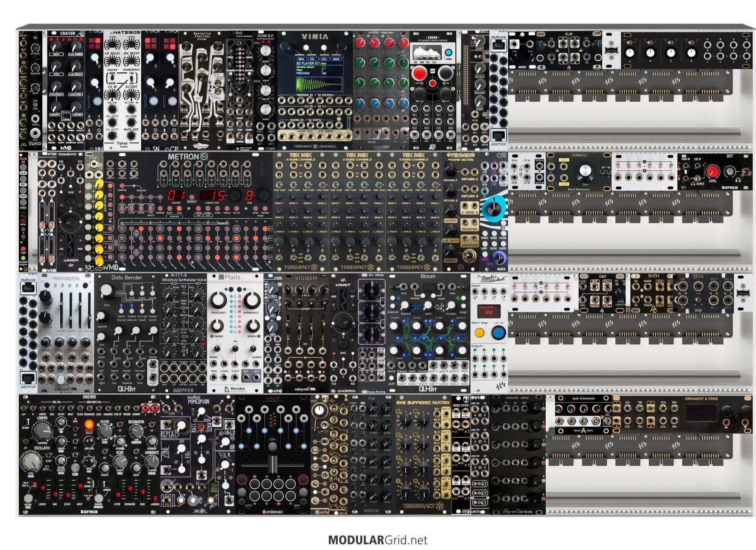Viewport: 756px width, 550px height.
Task: Open the Qu-Bit Bloom sequencer module
Action: click(x=428, y=333)
